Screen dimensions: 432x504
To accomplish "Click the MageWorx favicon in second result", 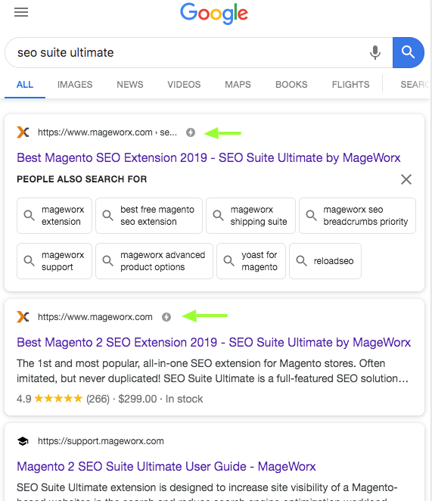I will click(23, 317).
